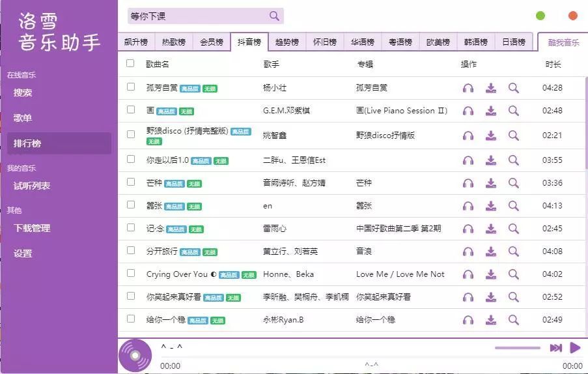Switch to the 飙升榜 tab

coord(136,42)
